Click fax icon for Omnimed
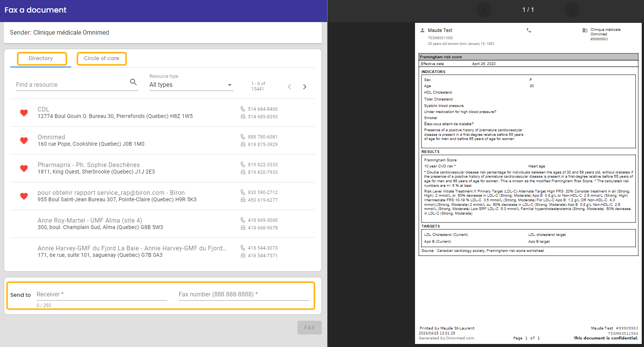Image resolution: width=644 pixels, height=347 pixels. click(243, 144)
